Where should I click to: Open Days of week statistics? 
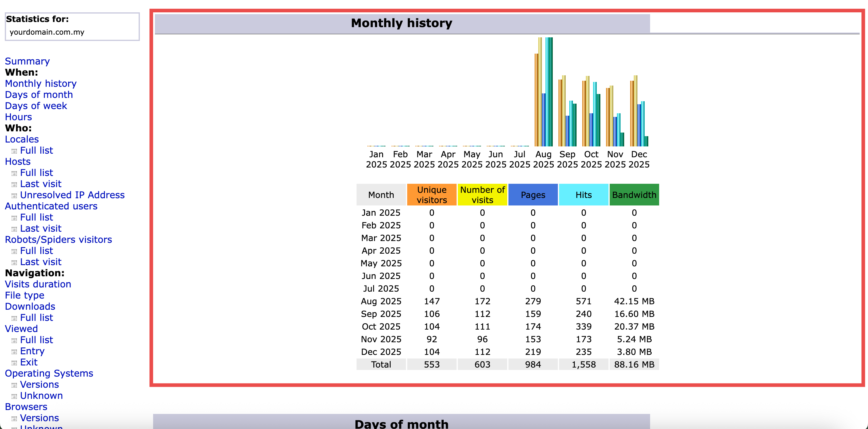tap(36, 106)
